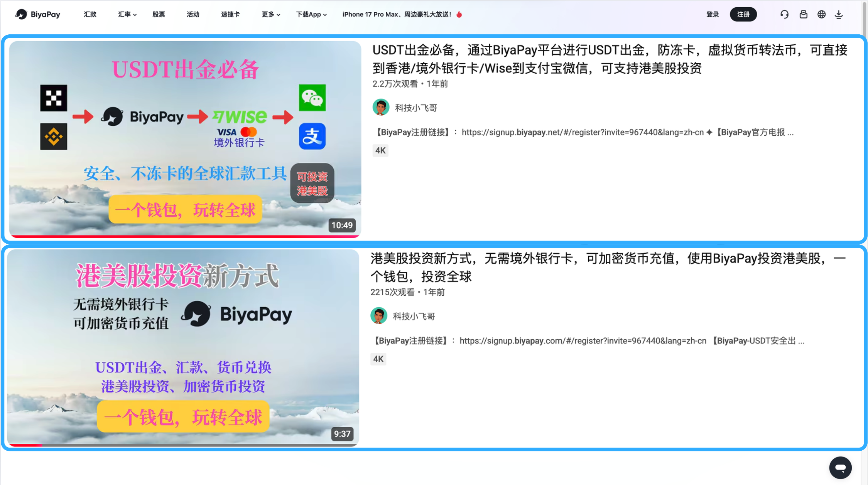Image resolution: width=868 pixels, height=485 pixels.
Task: Go to the 活动 page
Action: click(193, 14)
